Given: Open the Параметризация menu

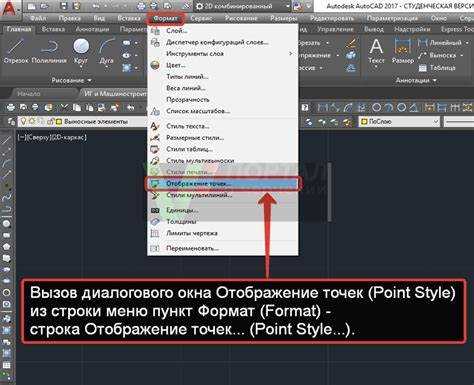Looking at the screenshot, I should coord(391,19).
